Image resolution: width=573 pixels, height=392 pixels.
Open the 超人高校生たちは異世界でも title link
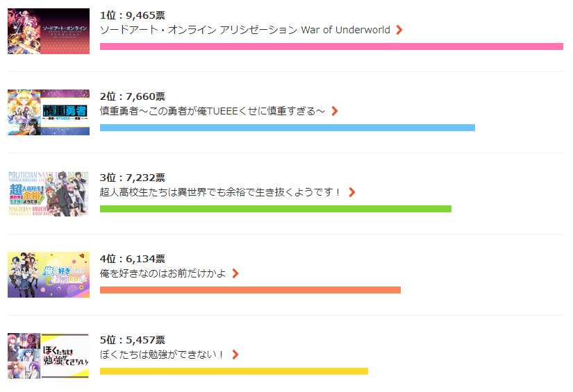[220, 192]
